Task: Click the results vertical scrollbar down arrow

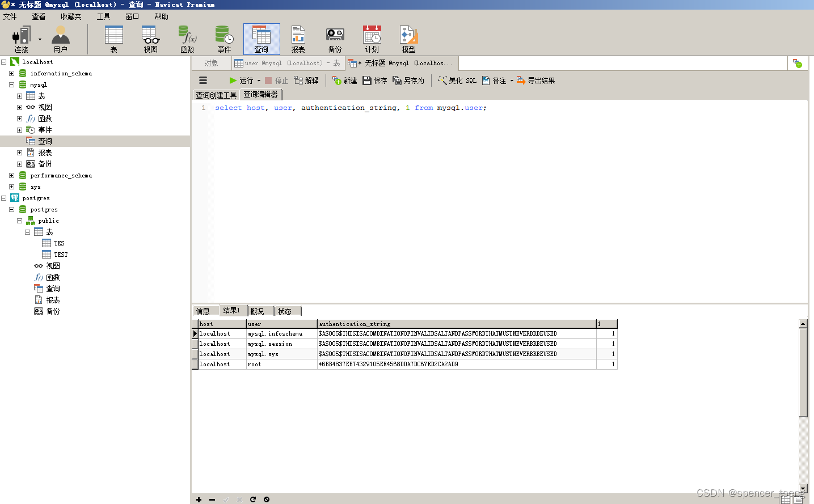Action: click(804, 490)
